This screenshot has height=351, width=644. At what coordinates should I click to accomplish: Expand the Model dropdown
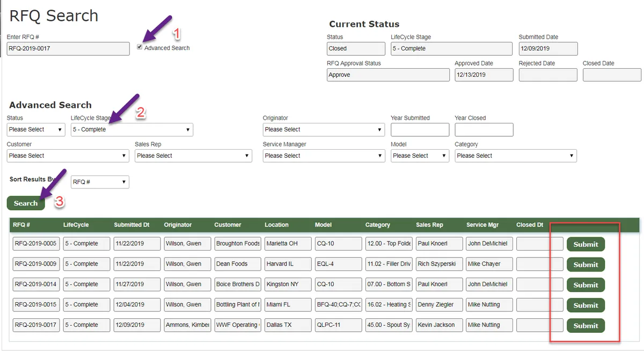pos(420,156)
